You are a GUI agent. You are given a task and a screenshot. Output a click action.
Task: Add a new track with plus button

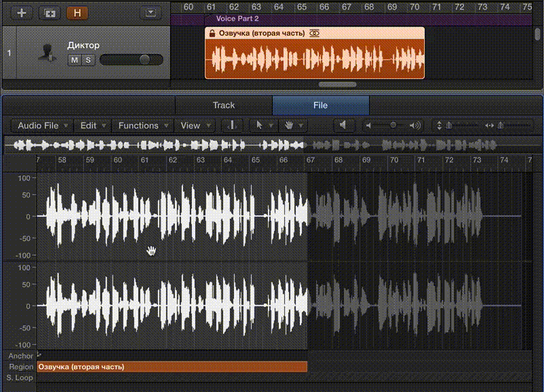click(22, 13)
